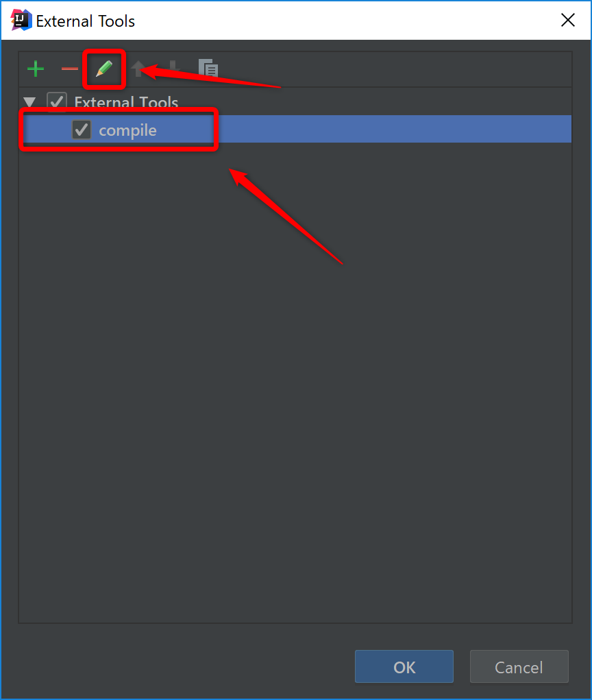Copy the selected tool with the copy icon
The height and width of the screenshot is (700, 592).
(208, 69)
